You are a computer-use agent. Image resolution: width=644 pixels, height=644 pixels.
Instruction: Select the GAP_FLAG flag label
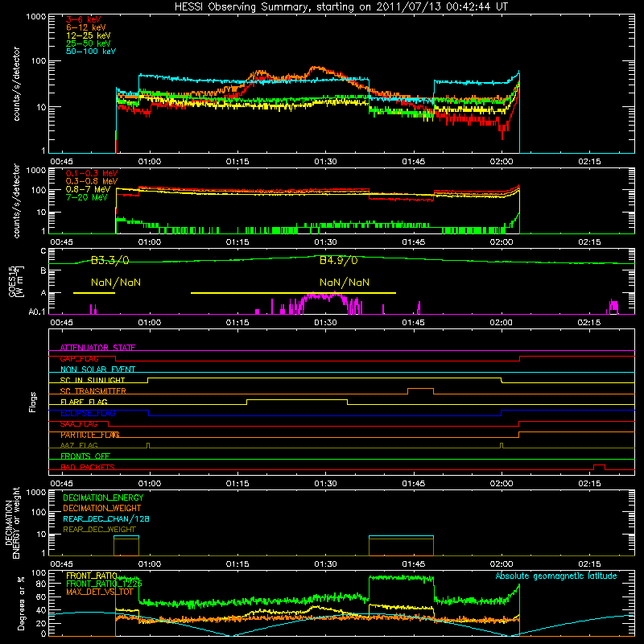tap(79, 358)
